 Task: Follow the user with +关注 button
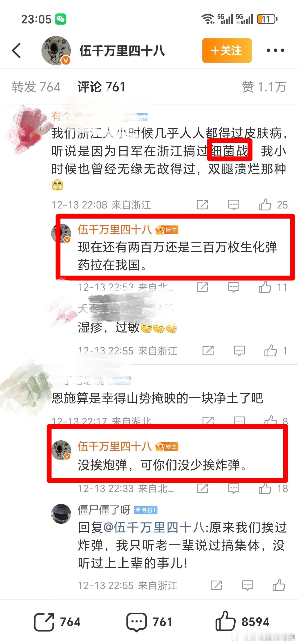point(227,51)
